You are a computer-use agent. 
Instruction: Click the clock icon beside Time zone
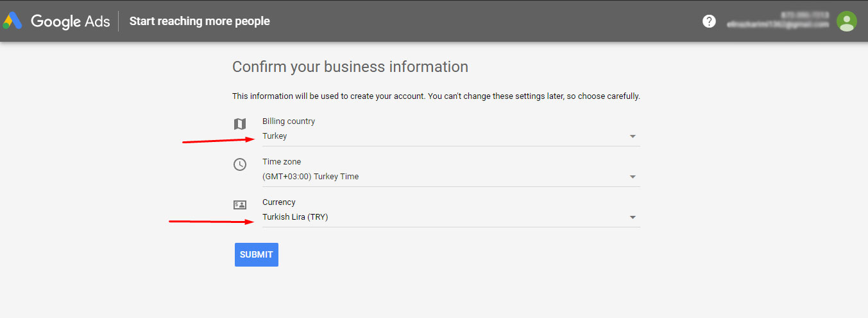[x=239, y=164]
